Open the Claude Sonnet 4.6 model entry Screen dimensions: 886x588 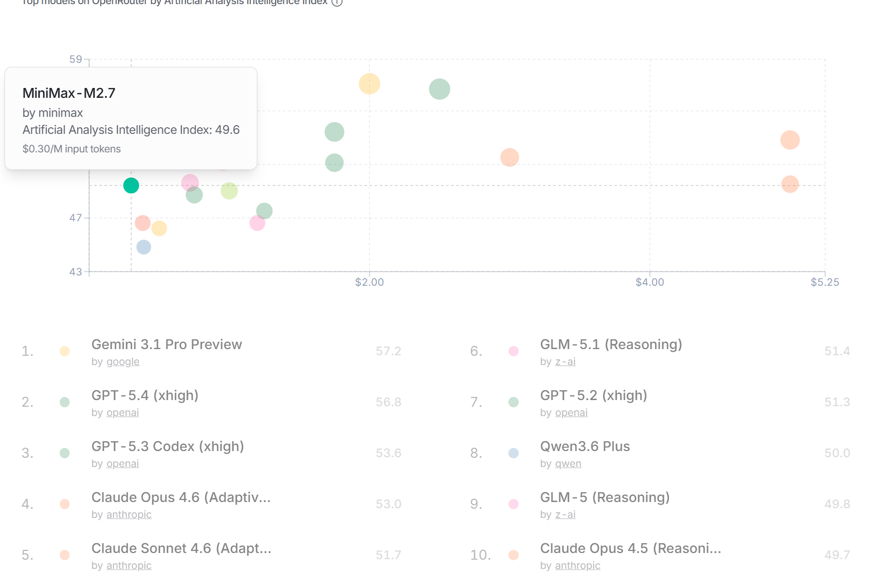[x=181, y=548]
